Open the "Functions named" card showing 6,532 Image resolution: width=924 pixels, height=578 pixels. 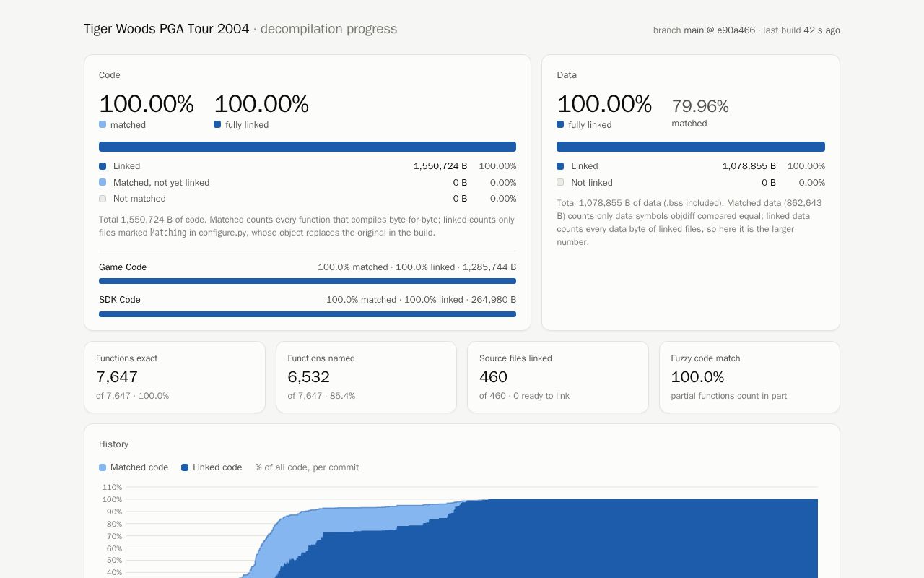pos(366,377)
